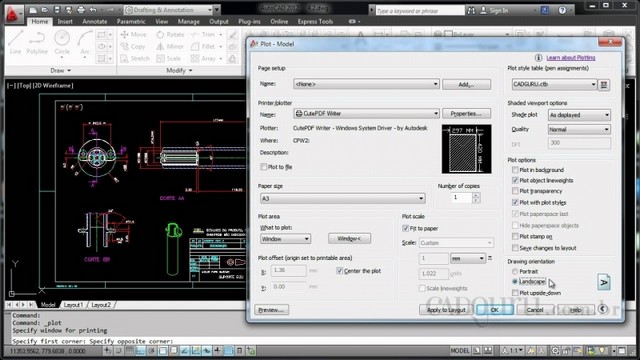
Task: Increase number of copies with up stepper
Action: coord(476,195)
